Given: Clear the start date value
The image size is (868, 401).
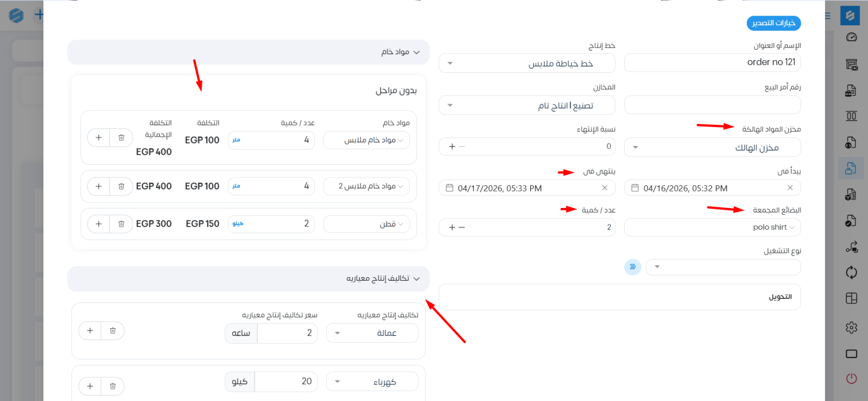Looking at the screenshot, I should (x=790, y=188).
